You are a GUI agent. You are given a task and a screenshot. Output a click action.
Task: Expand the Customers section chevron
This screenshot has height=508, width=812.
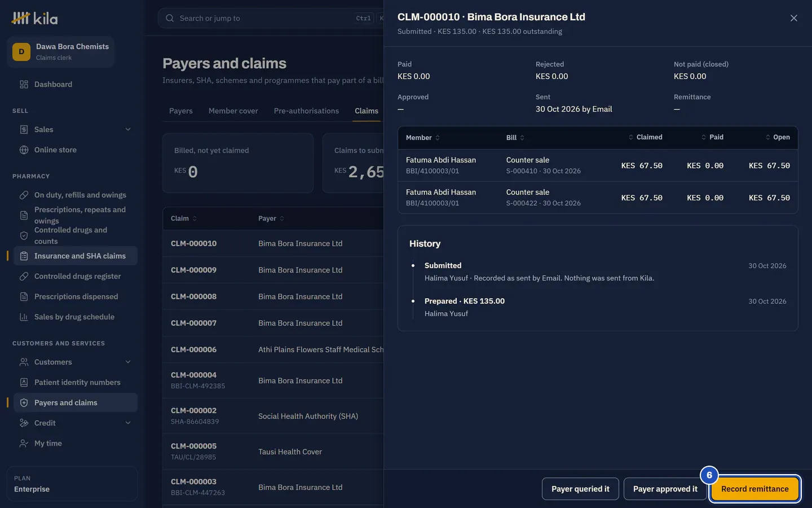[128, 362]
